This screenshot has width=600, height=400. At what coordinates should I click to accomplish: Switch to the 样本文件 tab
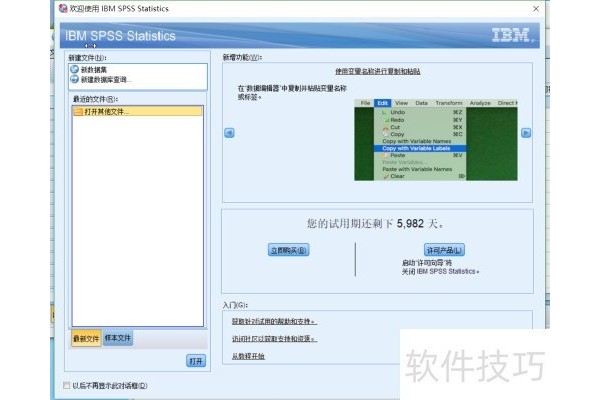point(118,338)
